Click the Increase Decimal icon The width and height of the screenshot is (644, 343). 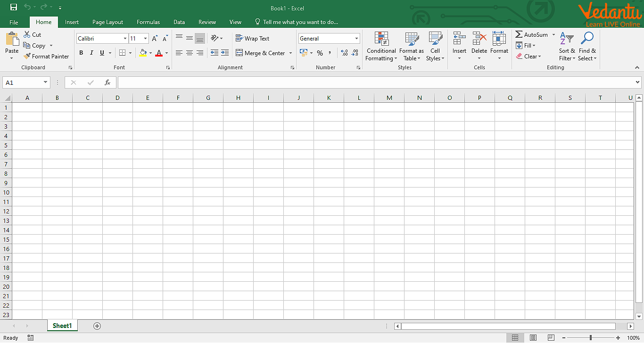344,53
